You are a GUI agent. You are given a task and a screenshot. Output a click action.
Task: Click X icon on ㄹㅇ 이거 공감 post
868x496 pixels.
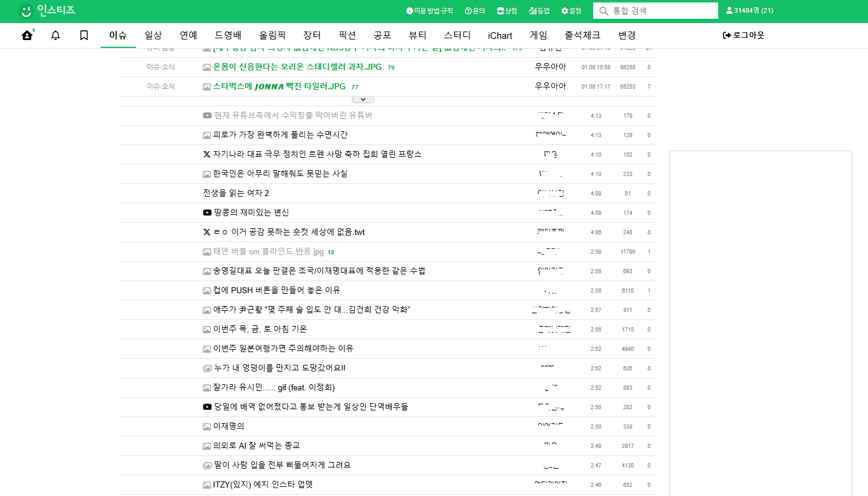tap(207, 232)
